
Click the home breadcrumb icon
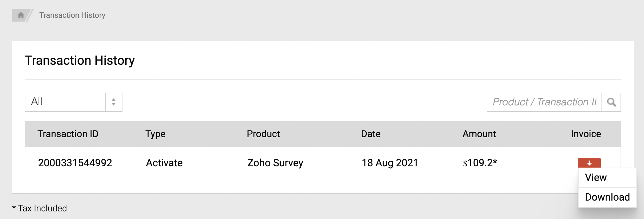tap(21, 15)
